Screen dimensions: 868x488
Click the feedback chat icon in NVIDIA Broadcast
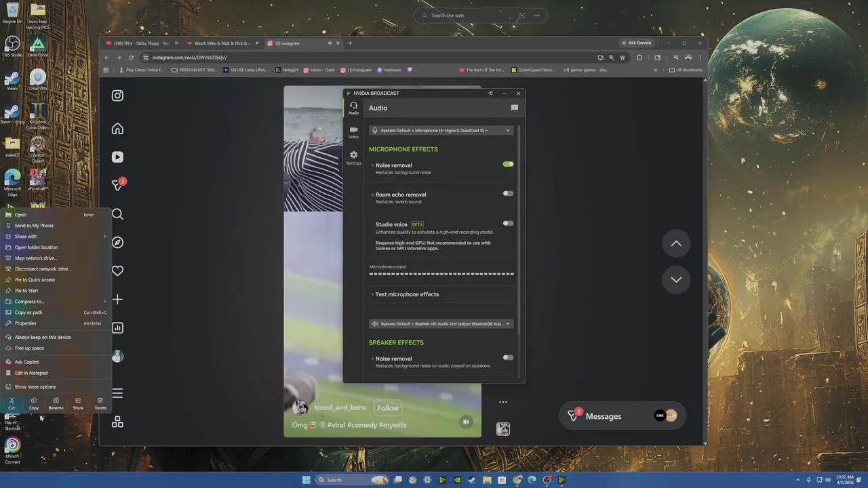515,108
